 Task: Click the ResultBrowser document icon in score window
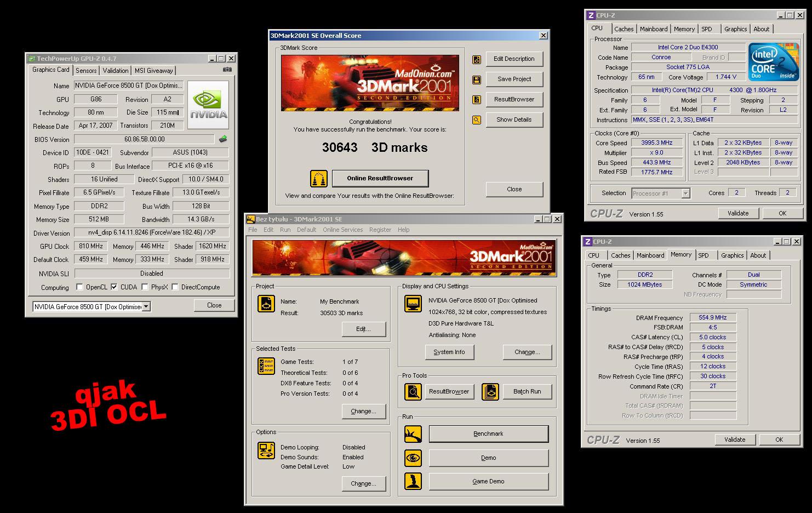(x=477, y=100)
